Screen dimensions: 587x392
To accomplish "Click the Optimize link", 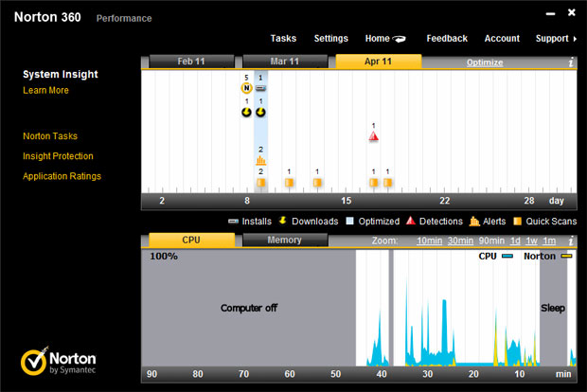I will pos(485,62).
